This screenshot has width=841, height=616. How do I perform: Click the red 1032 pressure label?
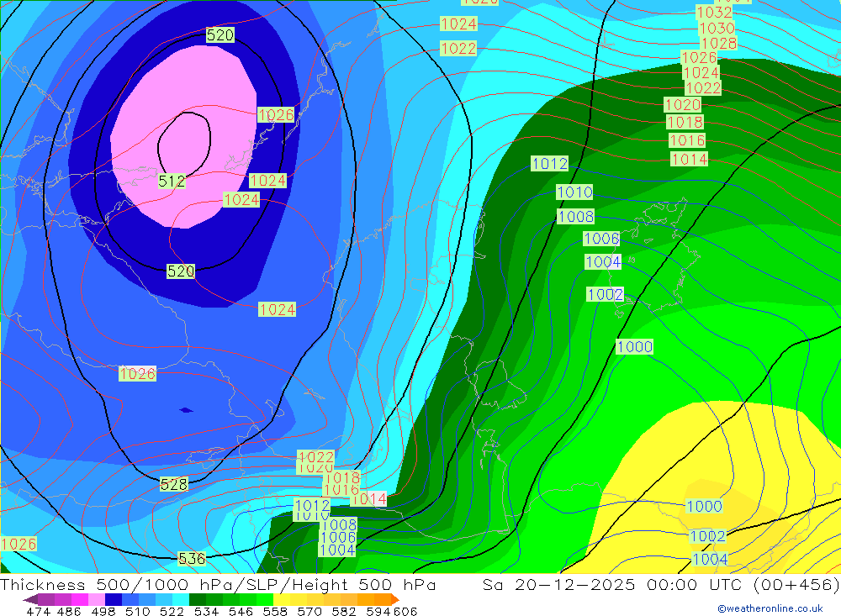714,13
